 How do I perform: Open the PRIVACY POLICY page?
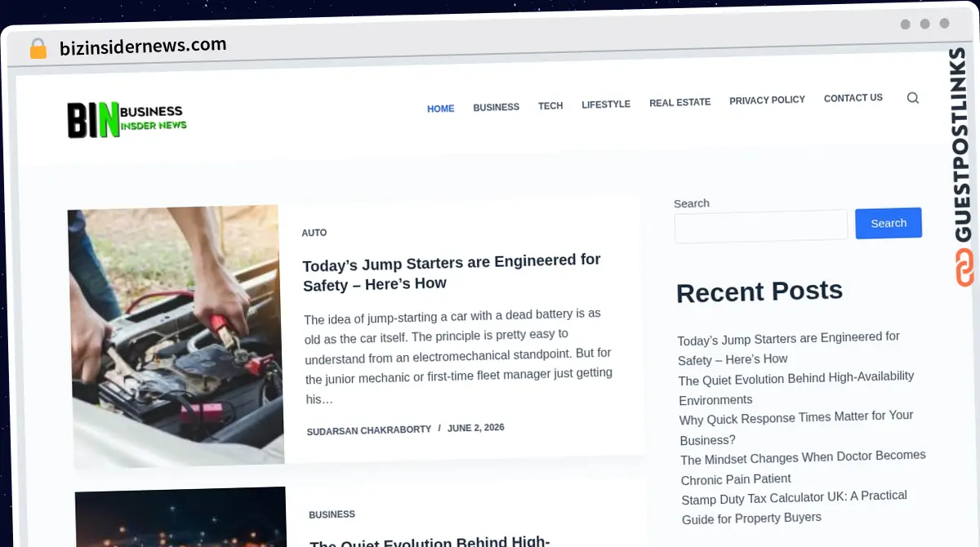[x=768, y=100]
